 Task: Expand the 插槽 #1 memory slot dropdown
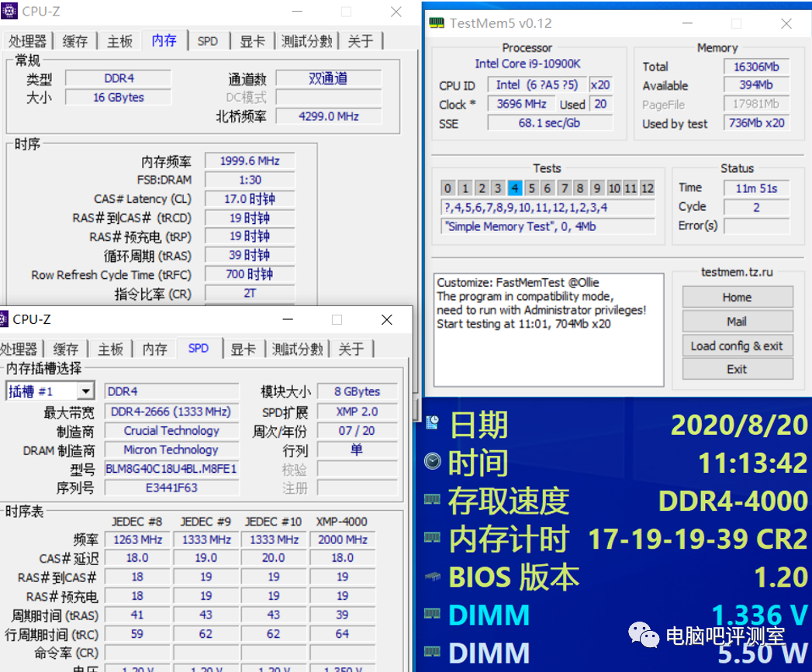(85, 391)
